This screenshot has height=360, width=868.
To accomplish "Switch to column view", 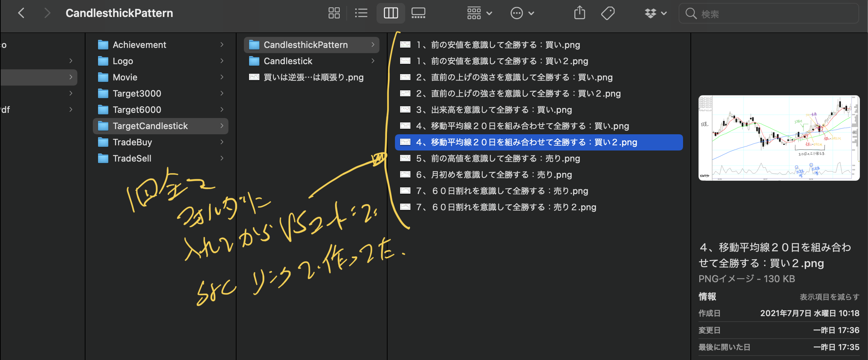I will (x=391, y=13).
